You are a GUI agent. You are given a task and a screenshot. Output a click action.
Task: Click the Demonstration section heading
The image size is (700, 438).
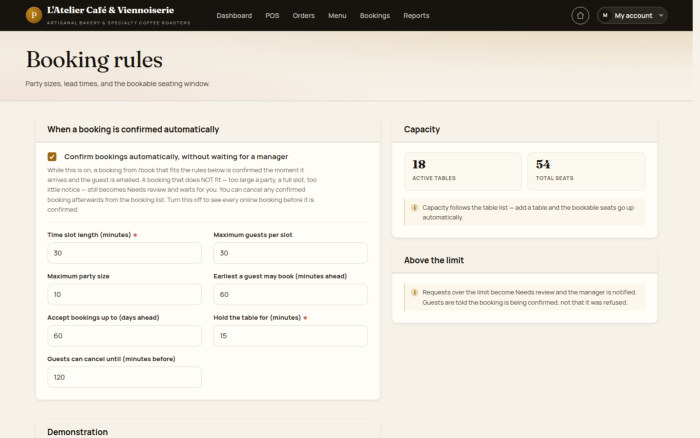[x=77, y=432]
